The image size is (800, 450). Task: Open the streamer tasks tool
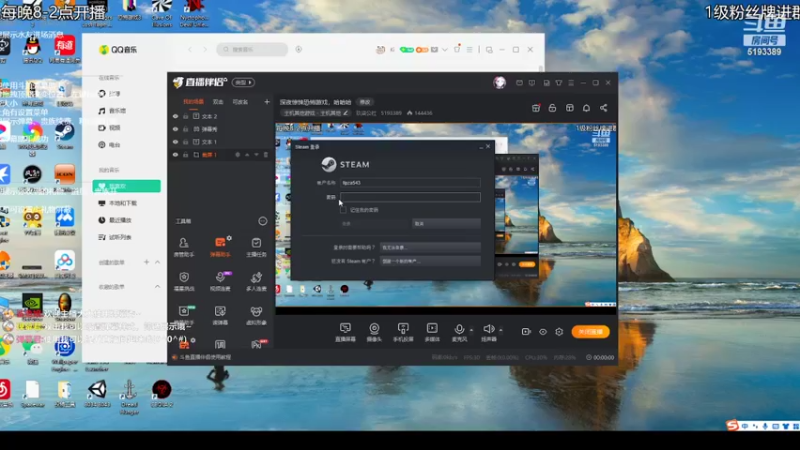pyautogui.click(x=256, y=246)
